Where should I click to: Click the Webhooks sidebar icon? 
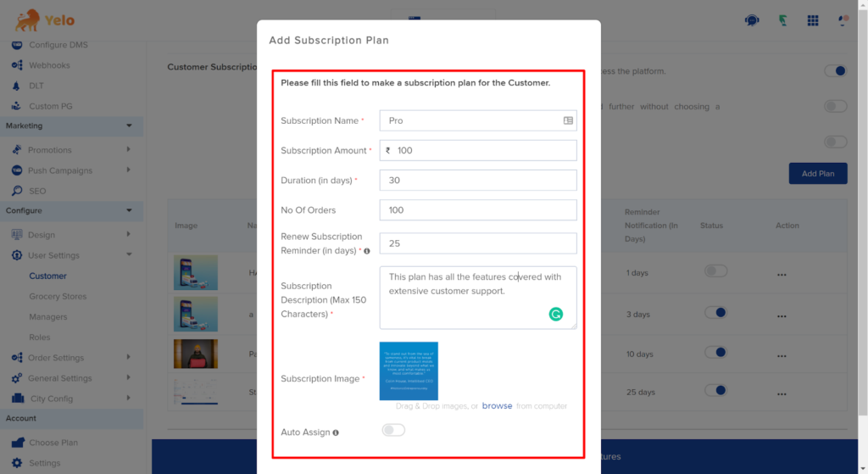[x=17, y=65]
